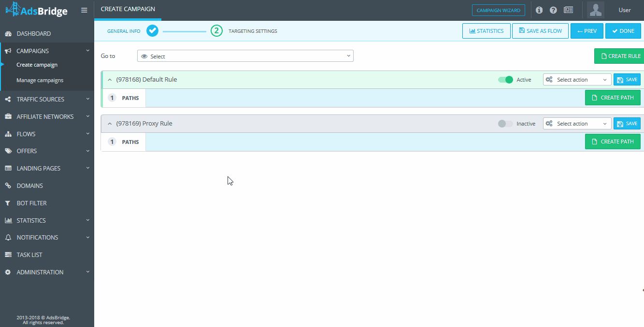644x327 pixels.
Task: Select Manage campaigns menu item
Action: pos(40,80)
